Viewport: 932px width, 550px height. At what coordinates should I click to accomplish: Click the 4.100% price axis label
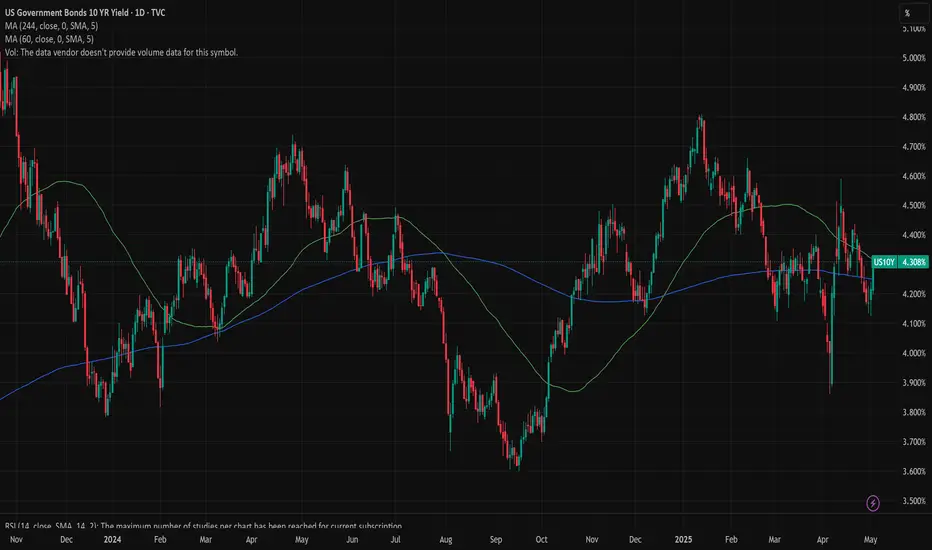(914, 324)
